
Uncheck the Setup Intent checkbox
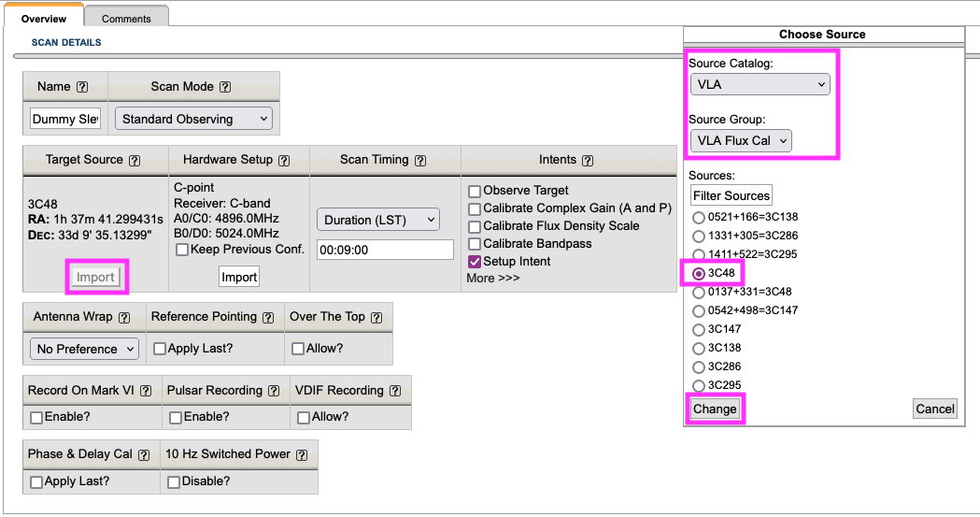click(x=475, y=262)
